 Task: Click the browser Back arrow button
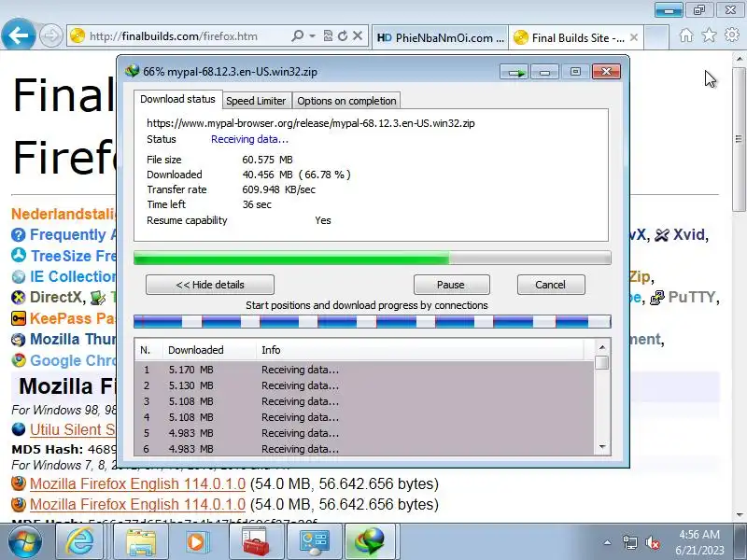point(18,35)
